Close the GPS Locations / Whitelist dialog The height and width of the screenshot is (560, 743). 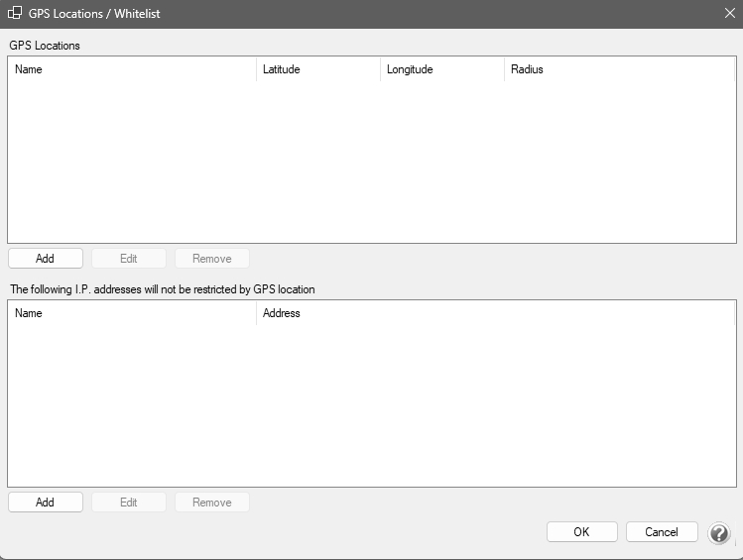click(729, 13)
